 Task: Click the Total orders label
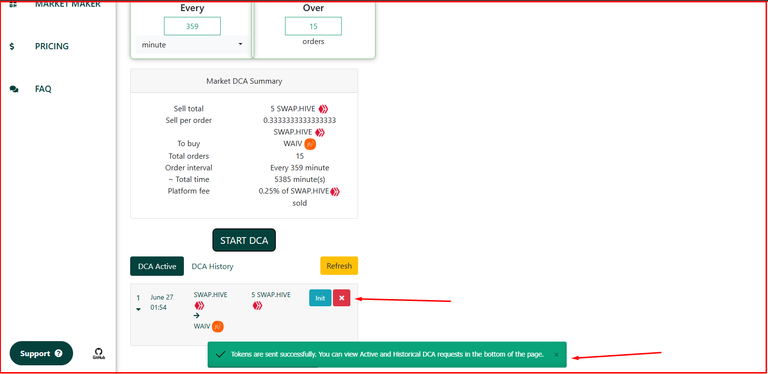[x=189, y=156]
